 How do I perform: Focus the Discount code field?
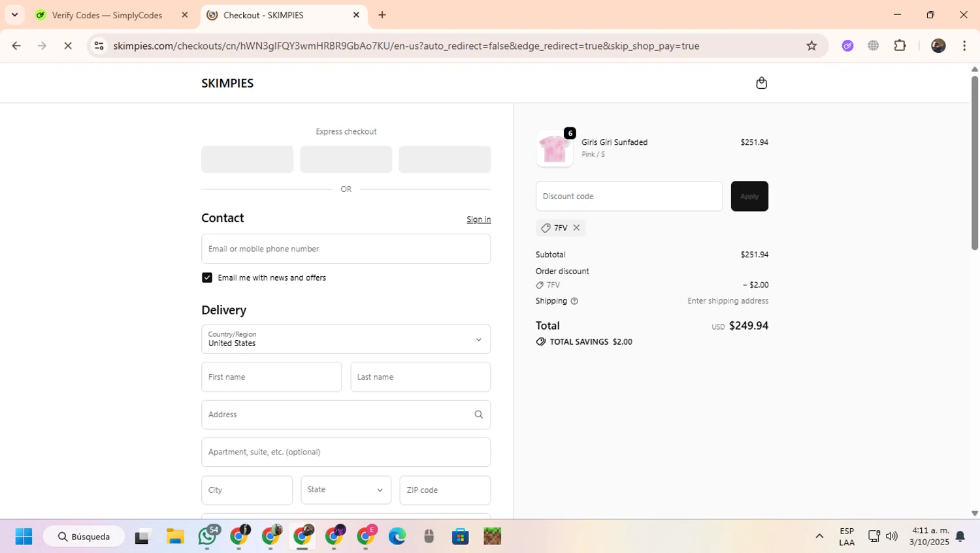[629, 196]
